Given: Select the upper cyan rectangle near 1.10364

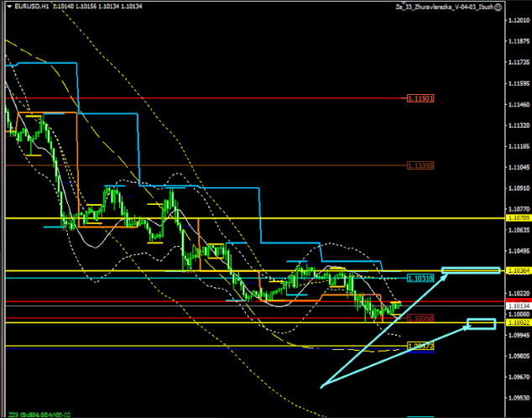Looking at the screenshot, I should pos(471,269).
